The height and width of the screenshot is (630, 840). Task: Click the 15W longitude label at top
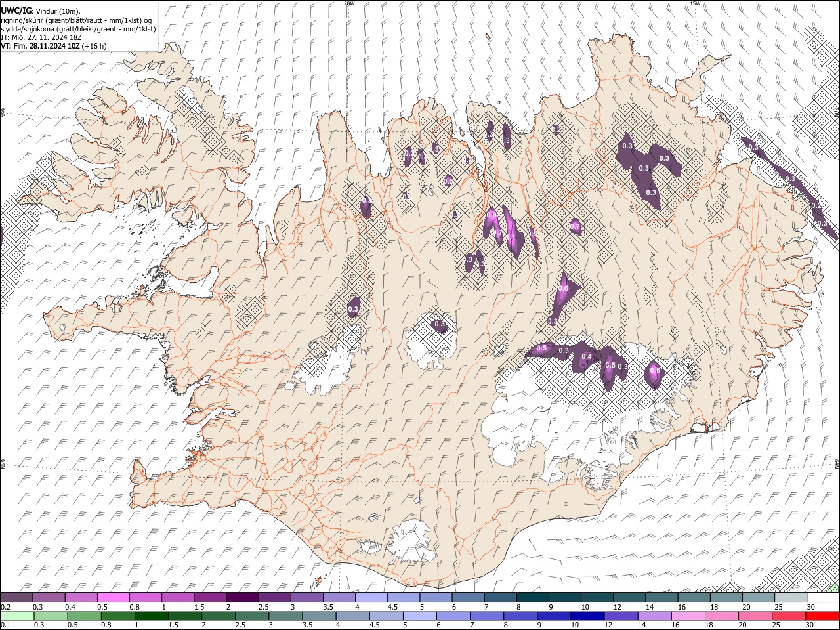tap(695, 3)
